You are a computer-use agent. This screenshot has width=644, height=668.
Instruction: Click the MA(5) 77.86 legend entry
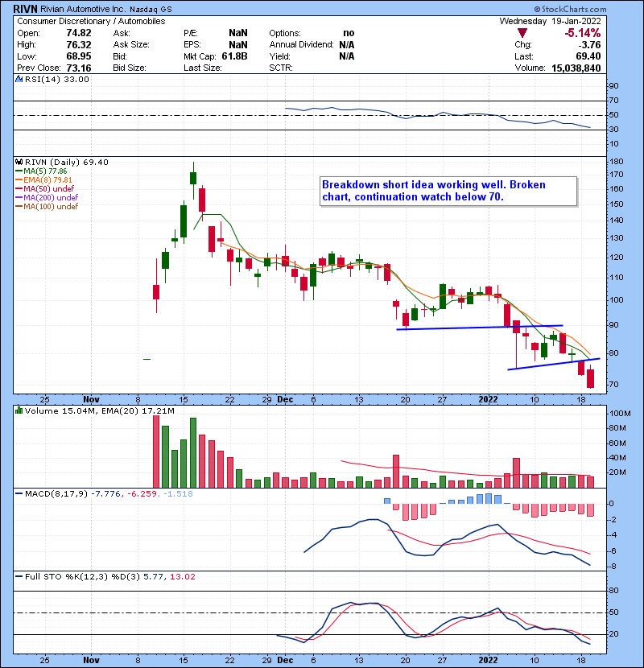[x=41, y=171]
